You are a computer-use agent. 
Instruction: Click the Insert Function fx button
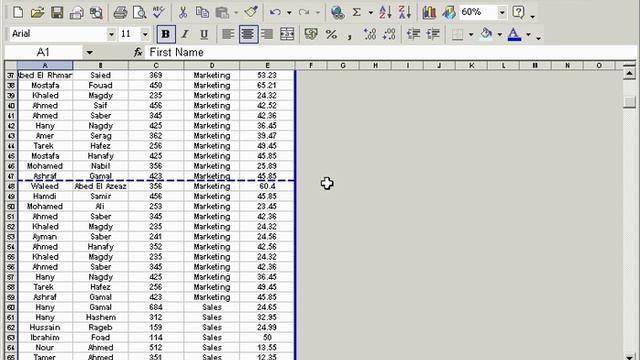(x=138, y=52)
